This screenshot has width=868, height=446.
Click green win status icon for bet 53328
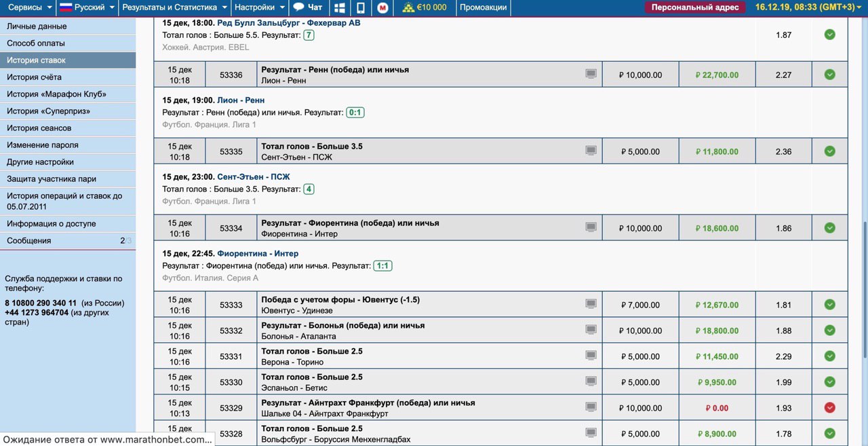click(829, 433)
